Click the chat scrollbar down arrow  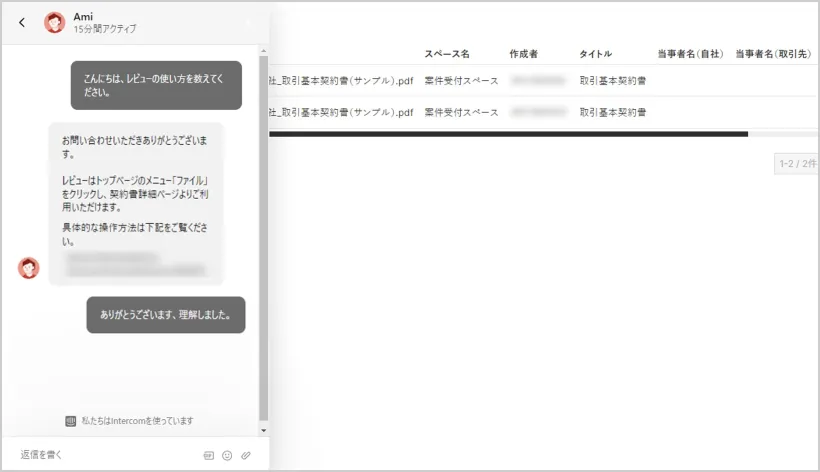click(x=264, y=430)
